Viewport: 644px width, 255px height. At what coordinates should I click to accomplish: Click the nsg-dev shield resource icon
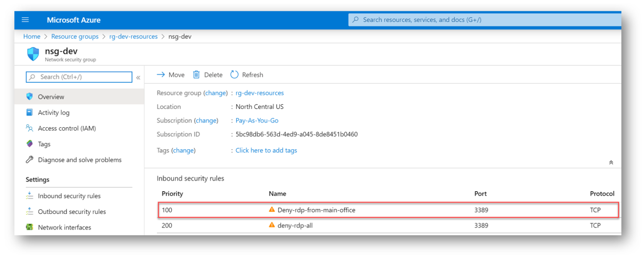click(x=33, y=54)
